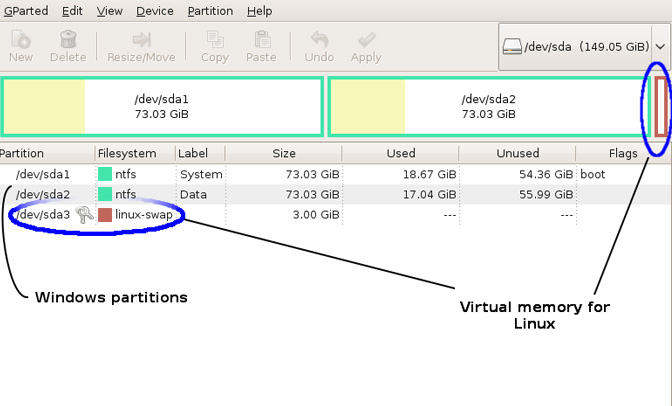672x406 pixels.
Task: Click the Delete trash can icon
Action: point(68,39)
